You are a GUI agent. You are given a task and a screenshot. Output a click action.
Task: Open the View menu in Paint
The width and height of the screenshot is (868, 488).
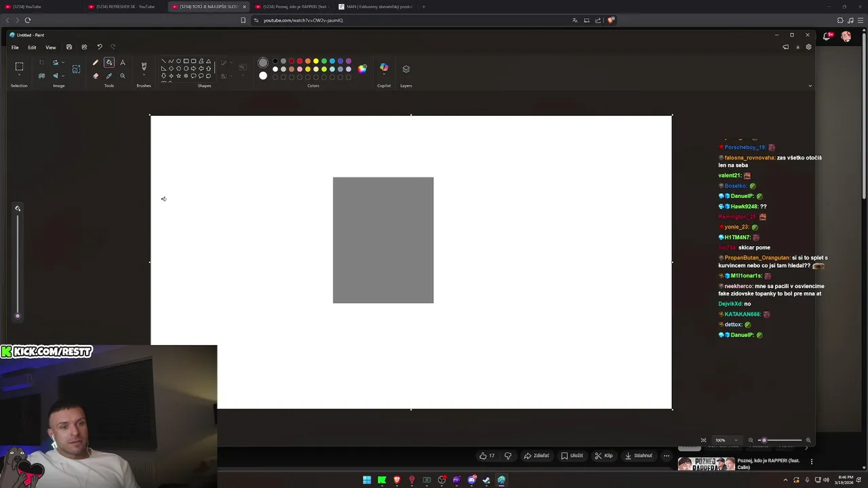tap(51, 47)
